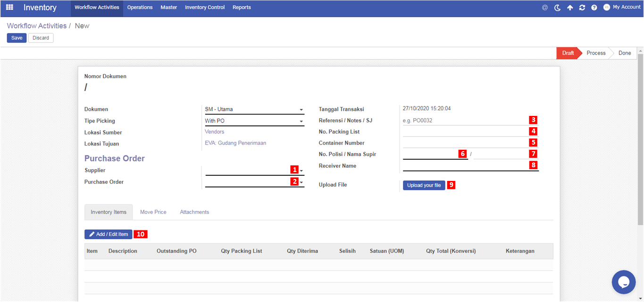Click the Add / Edit Item button
Image resolution: width=644 pixels, height=302 pixels.
coord(109,234)
